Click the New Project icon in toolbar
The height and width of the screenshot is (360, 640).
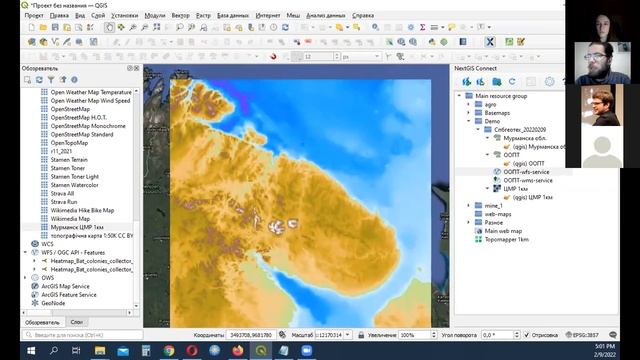coord(31,27)
